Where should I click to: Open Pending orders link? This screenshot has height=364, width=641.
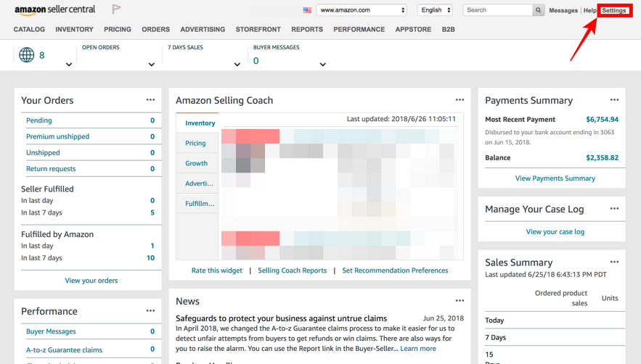[x=38, y=120]
